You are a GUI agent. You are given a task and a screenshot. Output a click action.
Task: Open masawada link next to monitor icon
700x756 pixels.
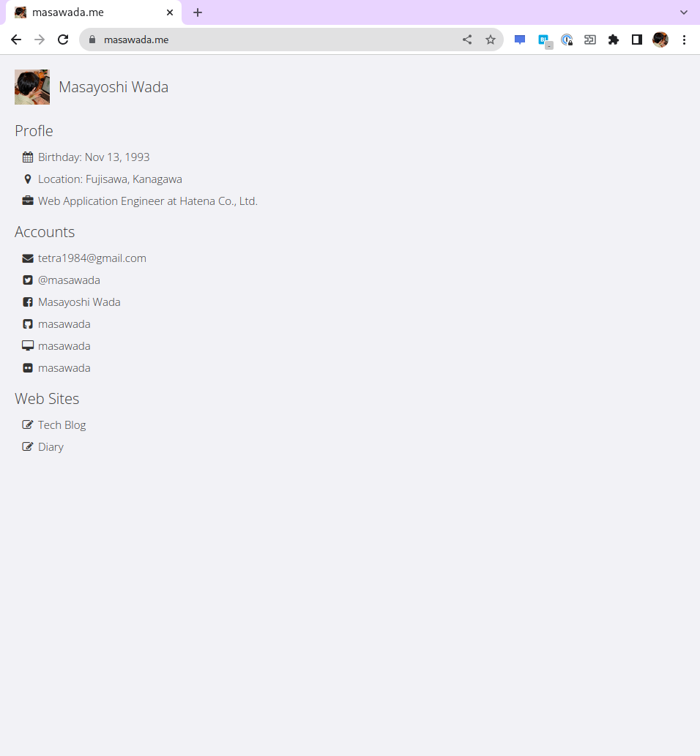click(64, 346)
